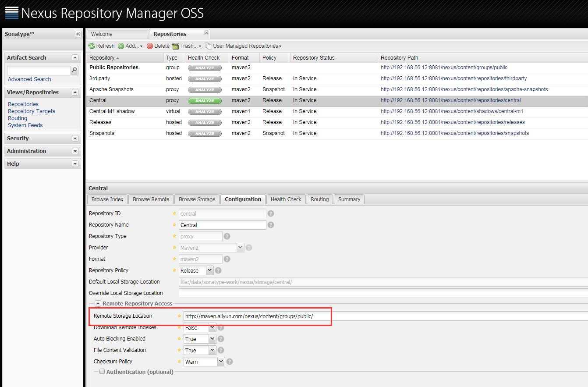Click the Refresh toolbar button
The width and height of the screenshot is (588, 387).
point(101,46)
